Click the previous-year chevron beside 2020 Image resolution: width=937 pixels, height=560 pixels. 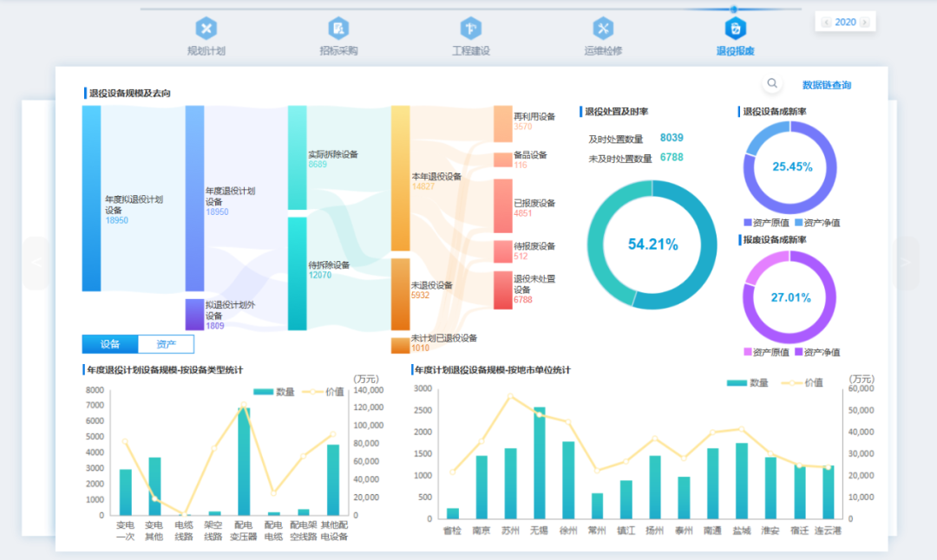pos(825,21)
